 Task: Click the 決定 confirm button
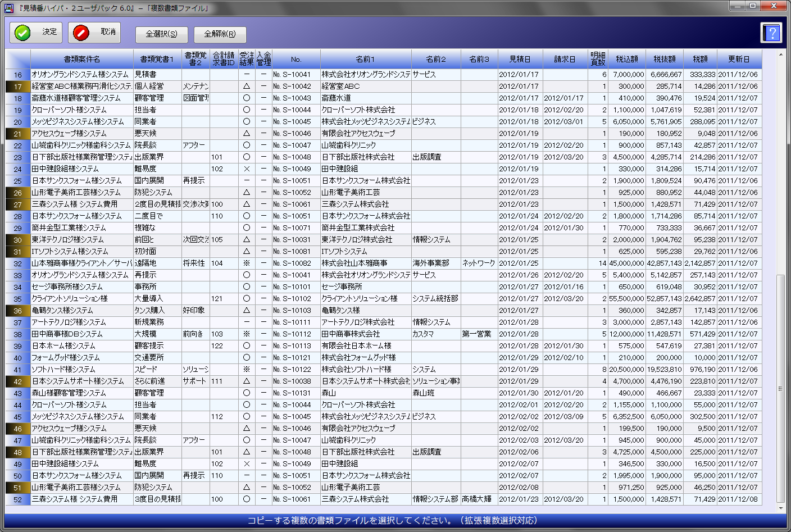36,32
